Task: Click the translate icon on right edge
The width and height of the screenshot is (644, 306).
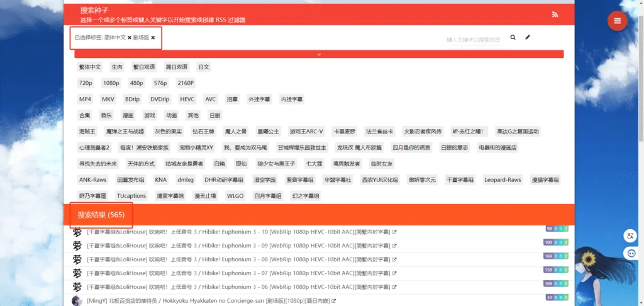Action: point(630,236)
